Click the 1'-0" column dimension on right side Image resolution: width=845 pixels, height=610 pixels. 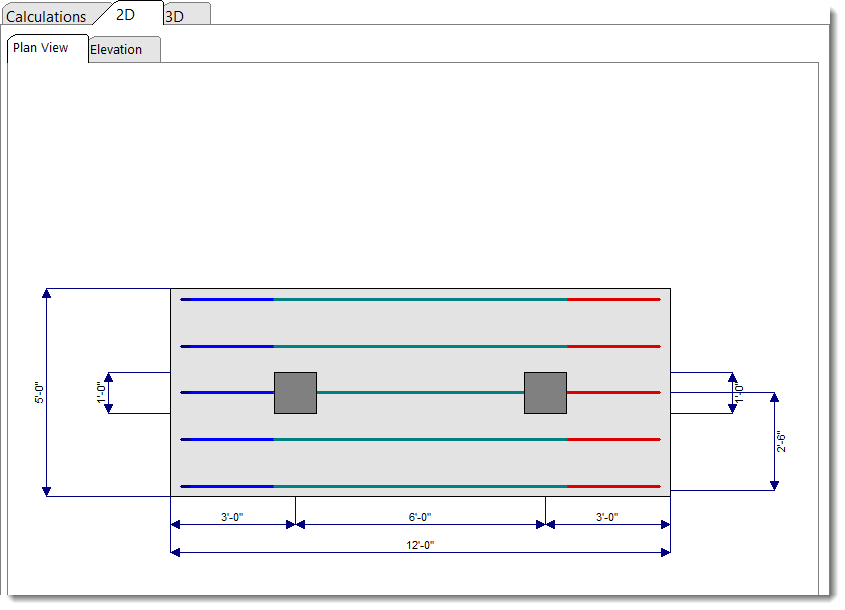coord(739,393)
